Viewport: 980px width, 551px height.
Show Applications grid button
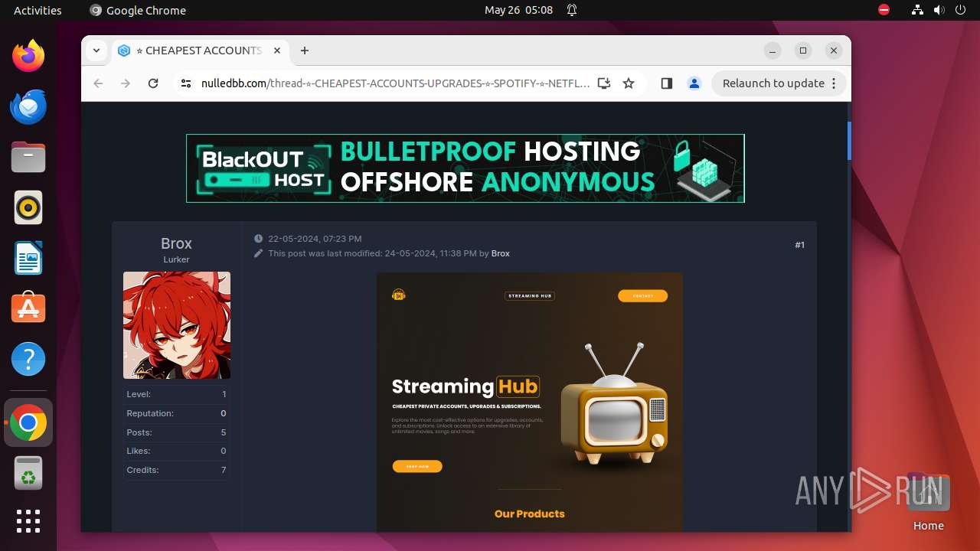[x=28, y=521]
